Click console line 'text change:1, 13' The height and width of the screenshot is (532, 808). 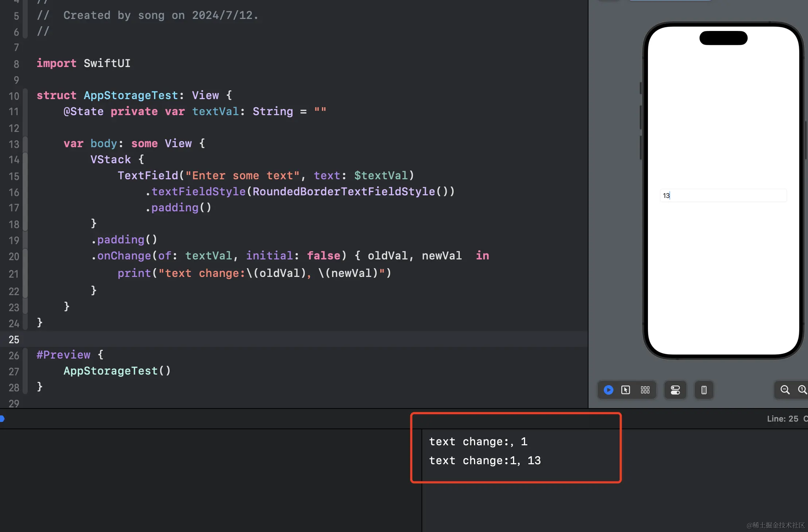[485, 461]
